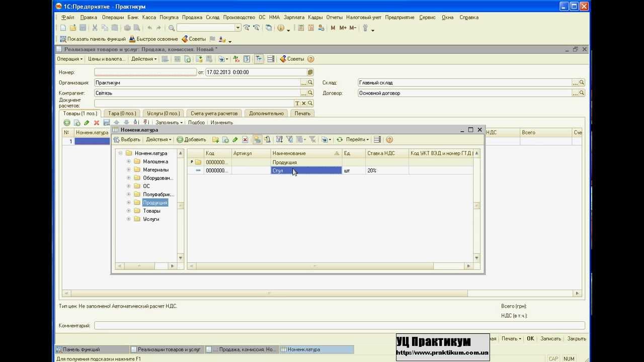The height and width of the screenshot is (362, 644).
Task: Click the Open file icon in main toolbar
Action: tap(73, 28)
